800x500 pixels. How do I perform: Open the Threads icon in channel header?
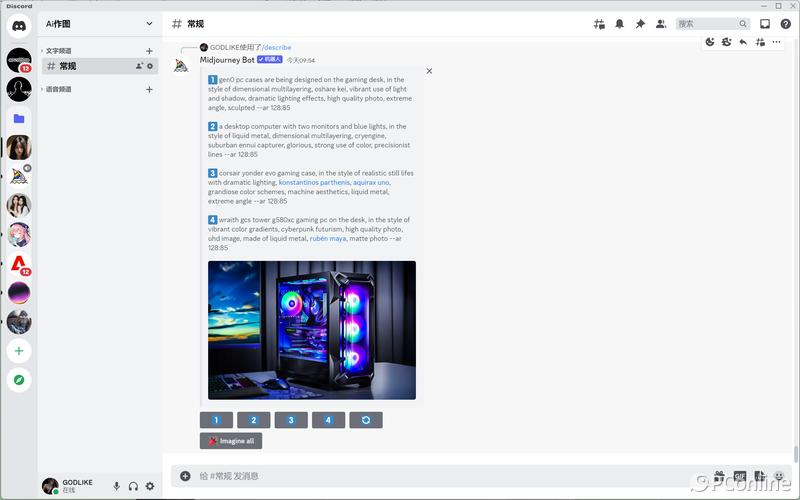pyautogui.click(x=599, y=24)
